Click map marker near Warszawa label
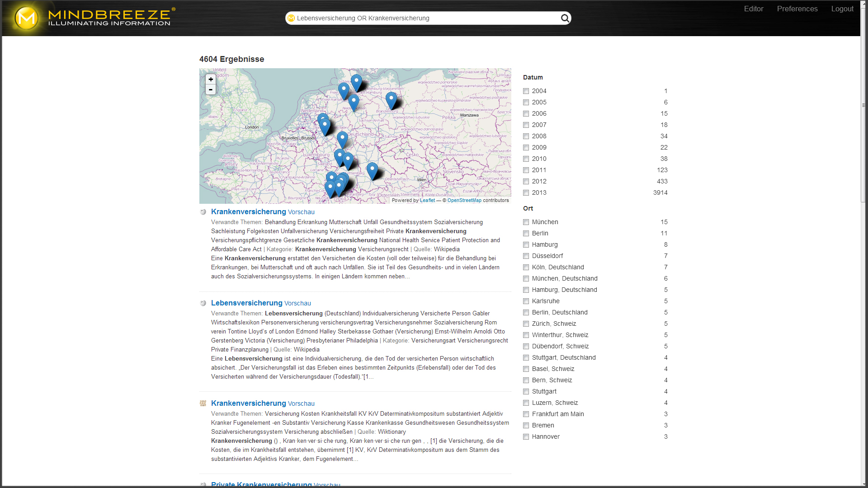The height and width of the screenshot is (488, 868). click(391, 101)
